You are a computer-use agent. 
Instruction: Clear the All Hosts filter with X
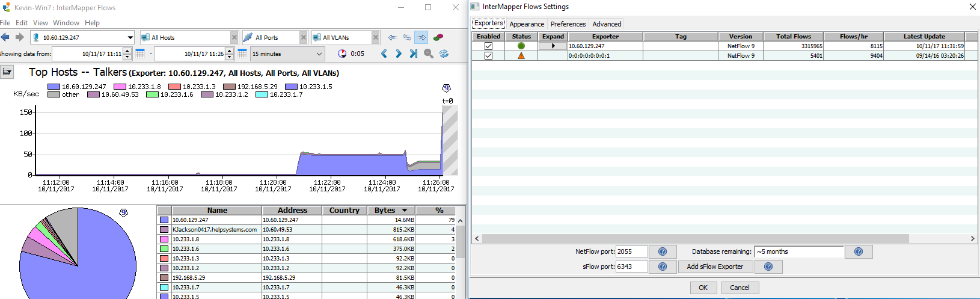234,37
